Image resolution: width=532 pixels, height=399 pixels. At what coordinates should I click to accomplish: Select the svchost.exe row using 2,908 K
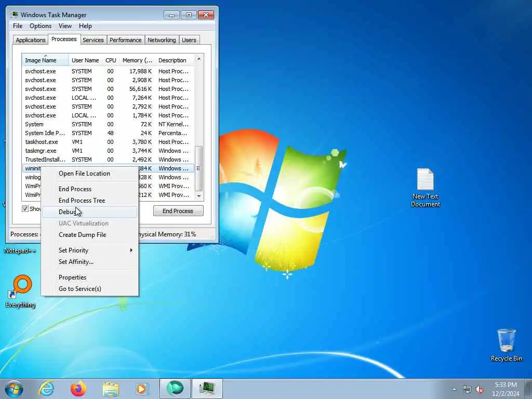108,80
